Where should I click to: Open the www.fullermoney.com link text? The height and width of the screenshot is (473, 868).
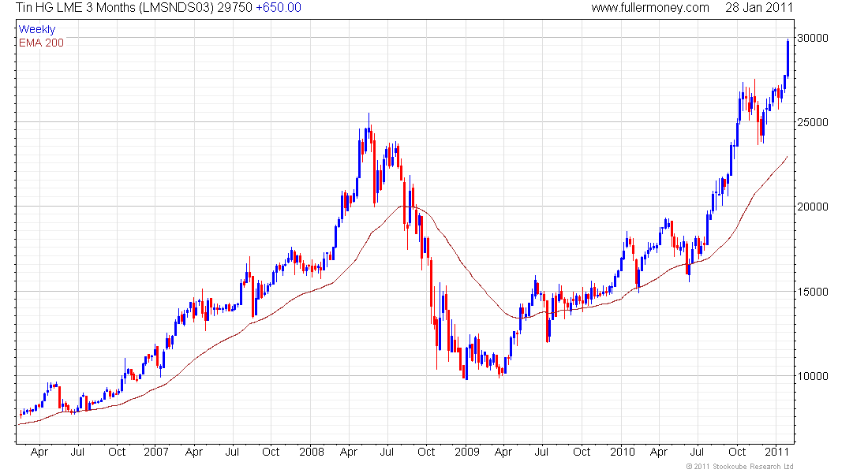pos(650,8)
